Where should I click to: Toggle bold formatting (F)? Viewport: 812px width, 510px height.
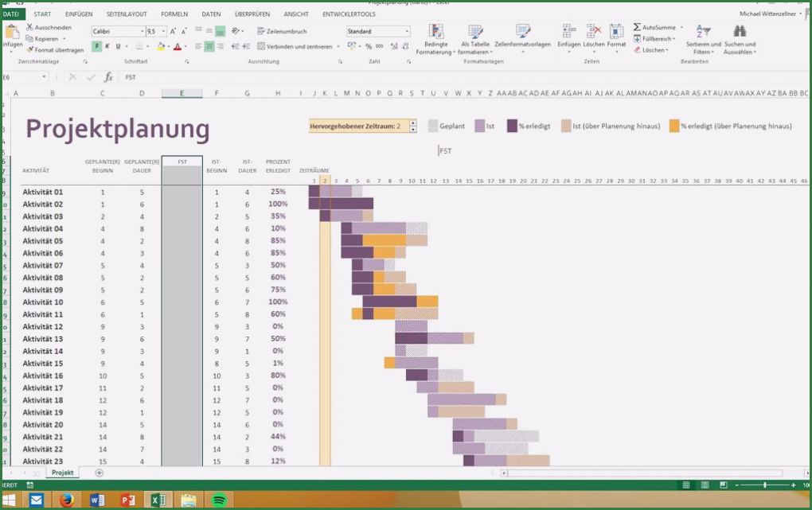[96, 44]
